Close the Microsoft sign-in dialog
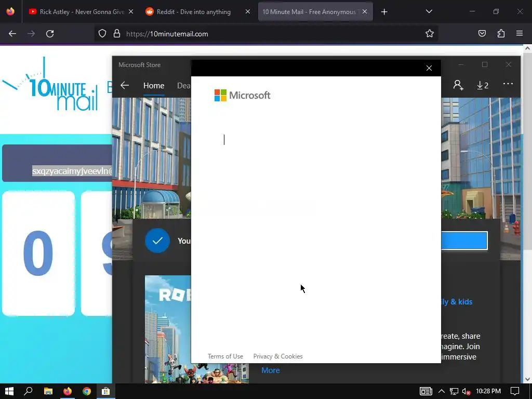532x399 pixels. point(429,68)
